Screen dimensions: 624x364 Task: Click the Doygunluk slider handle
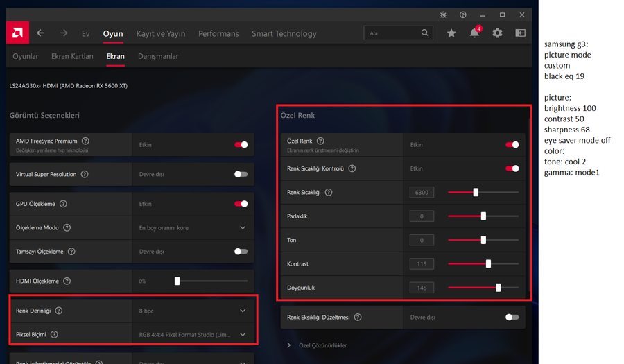pos(498,288)
